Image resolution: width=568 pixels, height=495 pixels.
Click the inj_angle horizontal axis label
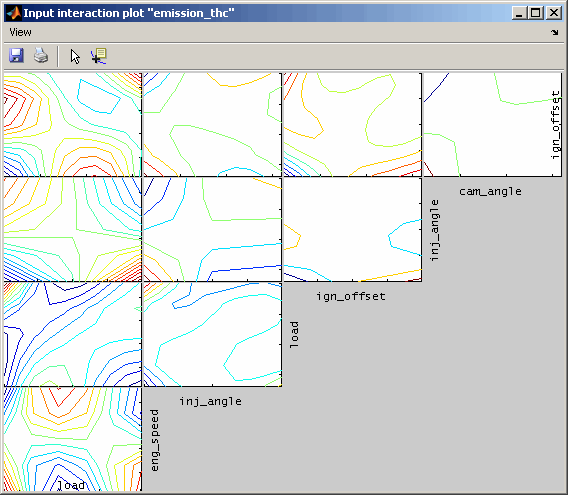(210, 402)
